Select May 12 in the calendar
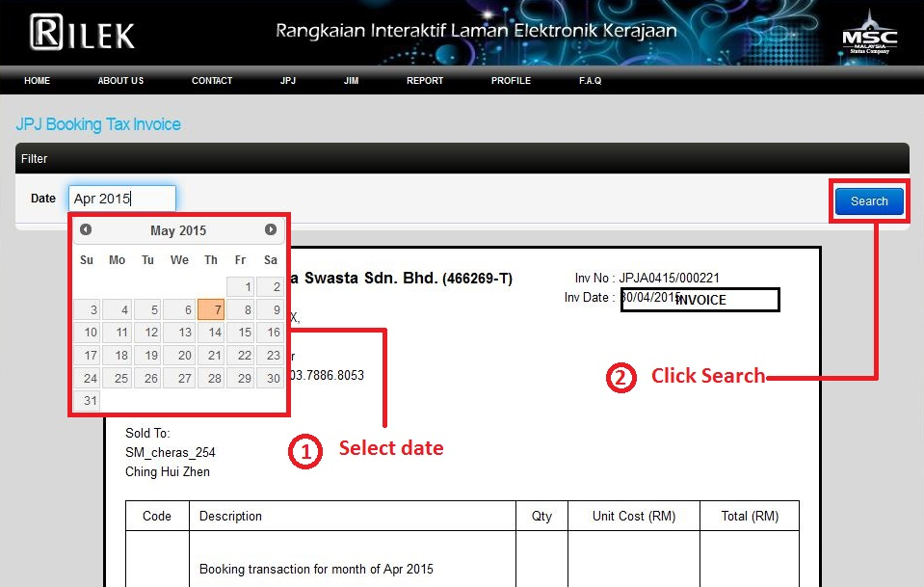Image resolution: width=924 pixels, height=587 pixels. [147, 333]
